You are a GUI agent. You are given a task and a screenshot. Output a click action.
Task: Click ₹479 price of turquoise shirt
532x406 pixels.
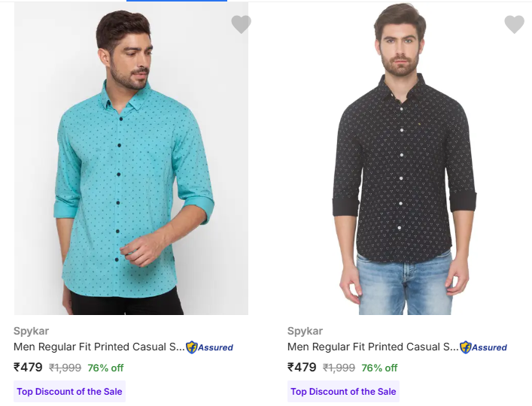[x=28, y=368]
